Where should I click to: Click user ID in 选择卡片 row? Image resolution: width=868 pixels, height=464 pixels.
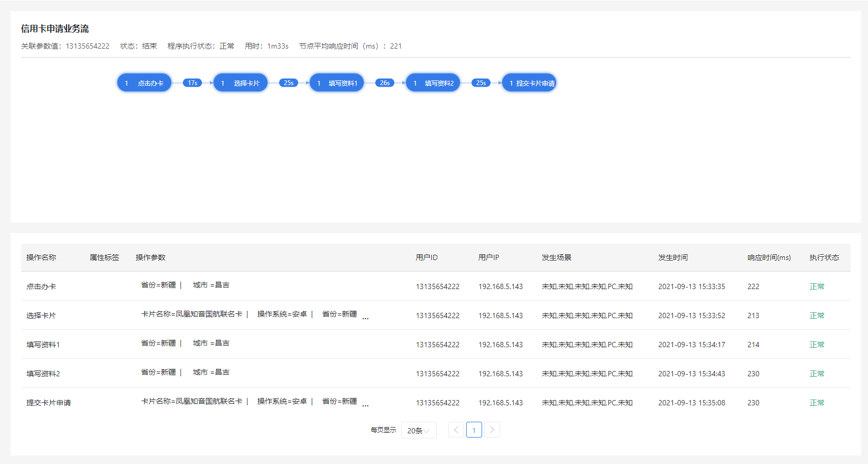coord(438,315)
